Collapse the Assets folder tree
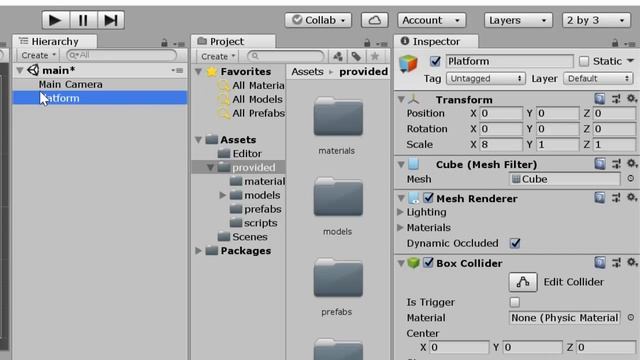Screen dimensions: 640x360 tap(198, 140)
